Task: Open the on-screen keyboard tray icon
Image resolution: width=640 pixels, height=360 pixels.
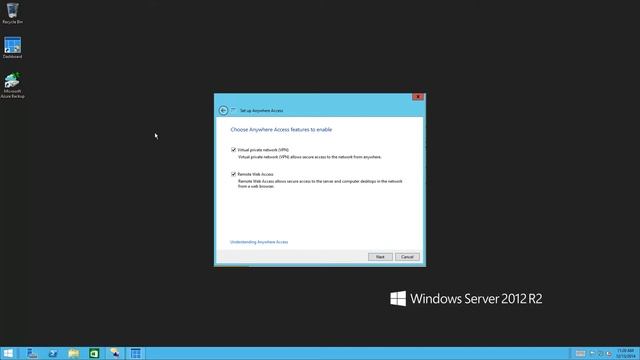Action: 580,353
